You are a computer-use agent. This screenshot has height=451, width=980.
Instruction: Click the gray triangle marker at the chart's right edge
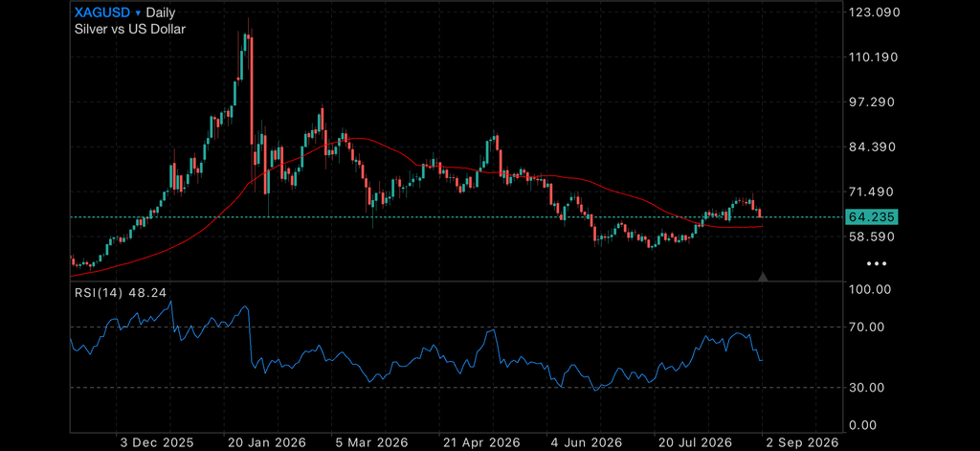[763, 277]
